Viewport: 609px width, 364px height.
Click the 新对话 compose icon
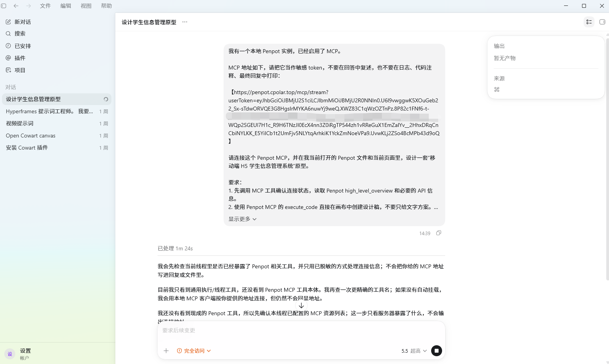pos(8,22)
